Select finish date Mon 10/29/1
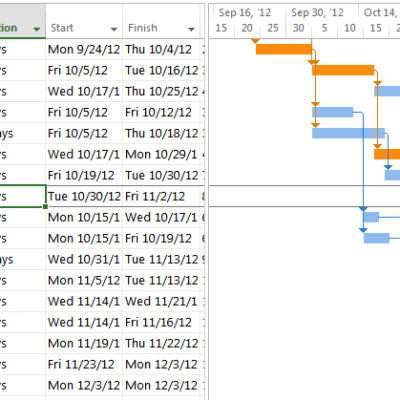Viewport: 400px width, 400px height. [x=162, y=154]
